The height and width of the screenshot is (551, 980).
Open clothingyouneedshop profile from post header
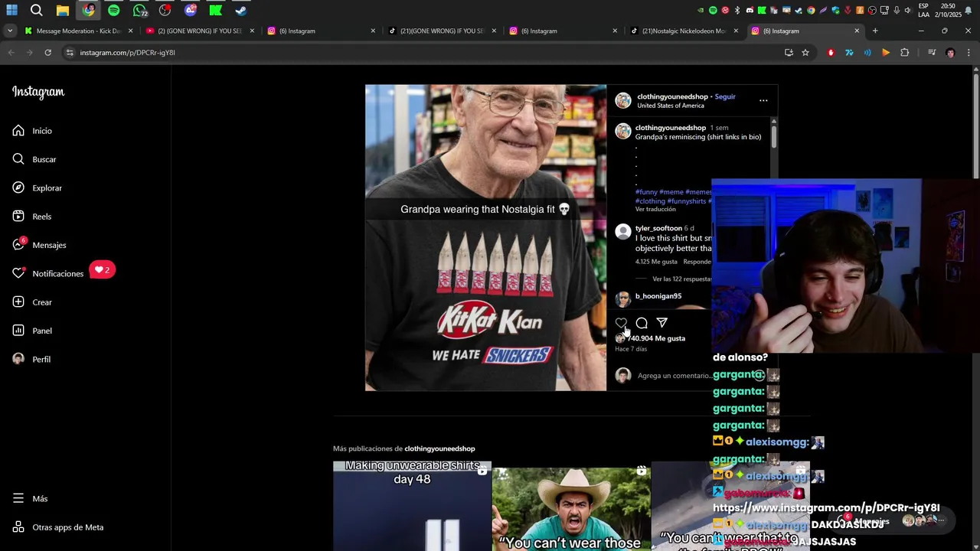tap(672, 96)
